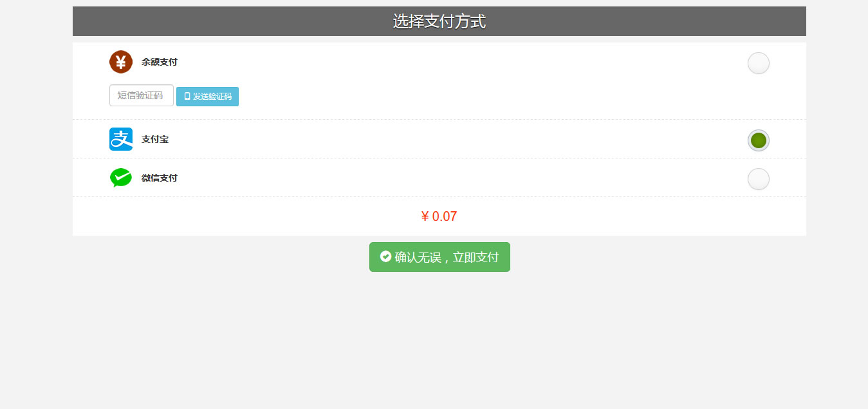This screenshot has height=409, width=868.
Task: Click the 选择支付方式 header title
Action: pos(439,21)
